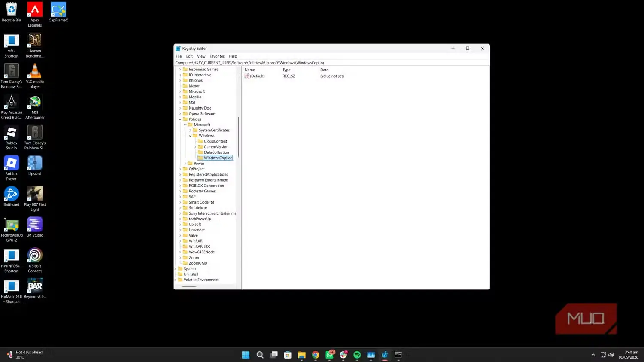
Task: Expand the Insomniac Games key
Action: (180, 70)
